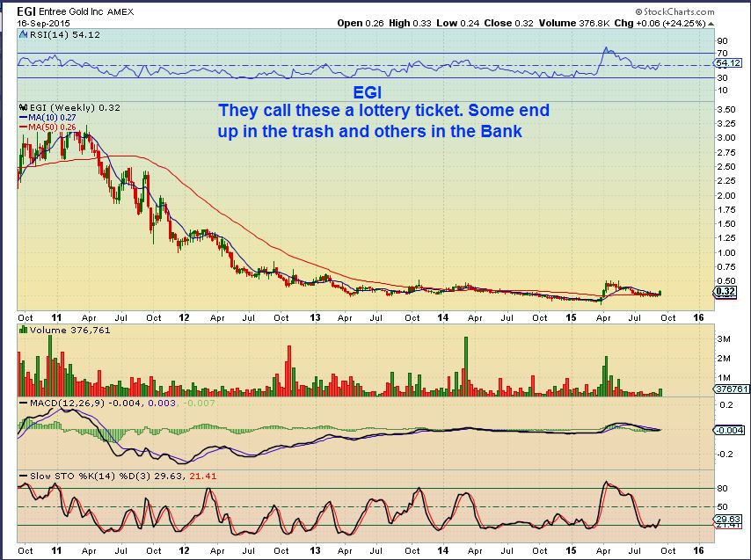The width and height of the screenshot is (751, 560).
Task: Click the green -0.007 MACD histogram value
Action: click(x=199, y=403)
